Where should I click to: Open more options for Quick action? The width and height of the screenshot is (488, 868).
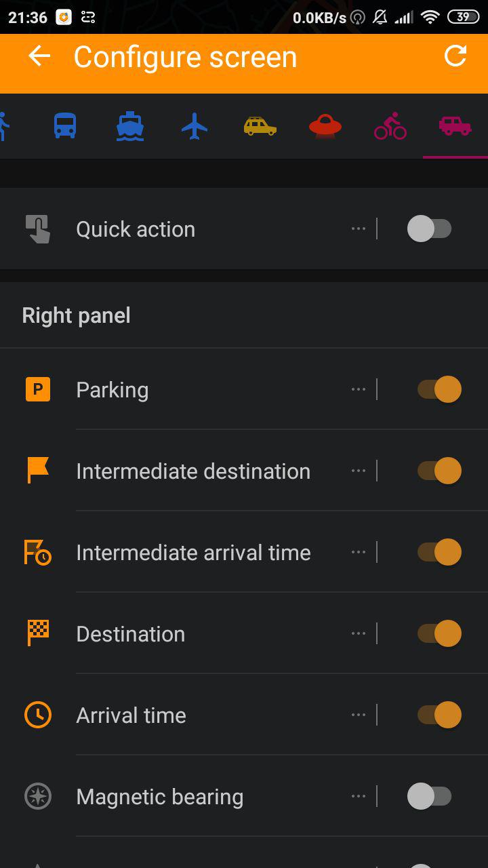[x=359, y=229]
